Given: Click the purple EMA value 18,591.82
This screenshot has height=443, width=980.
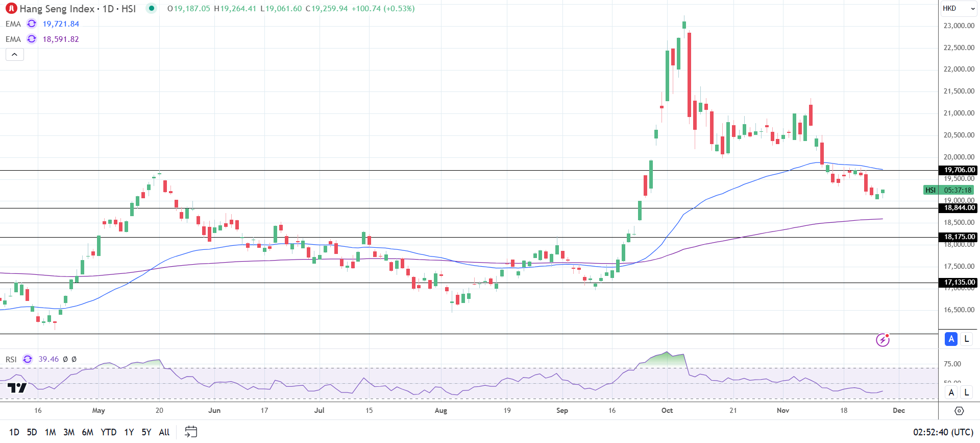Looking at the screenshot, I should point(61,39).
